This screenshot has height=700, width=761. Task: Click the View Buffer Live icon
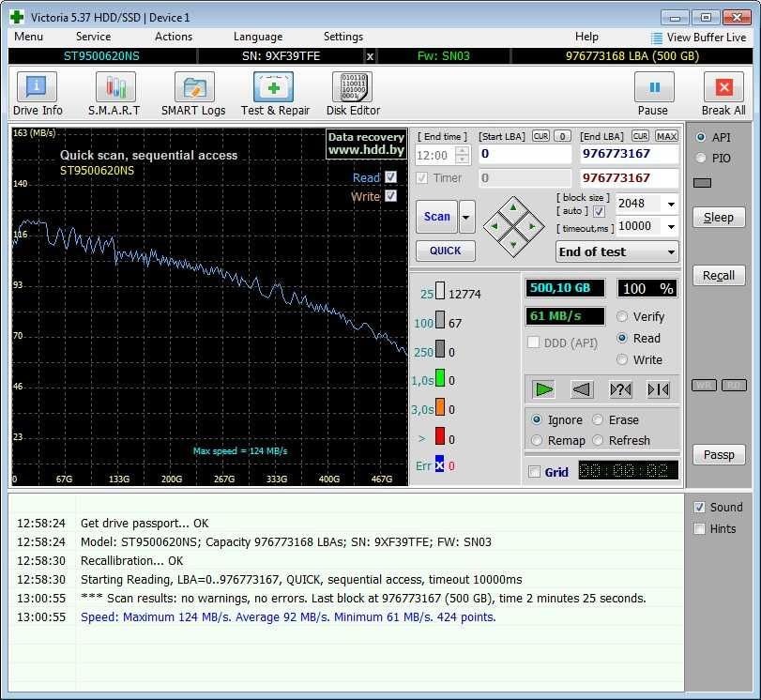[657, 38]
